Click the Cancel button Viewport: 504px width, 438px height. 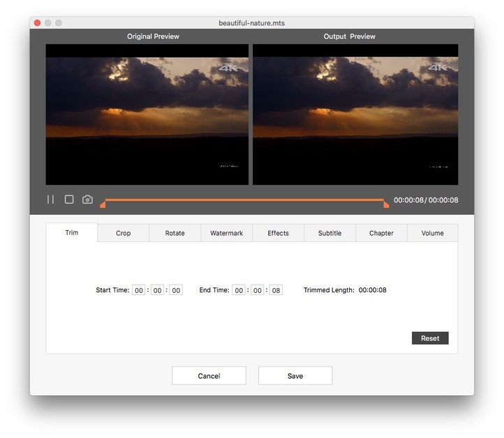(x=209, y=376)
